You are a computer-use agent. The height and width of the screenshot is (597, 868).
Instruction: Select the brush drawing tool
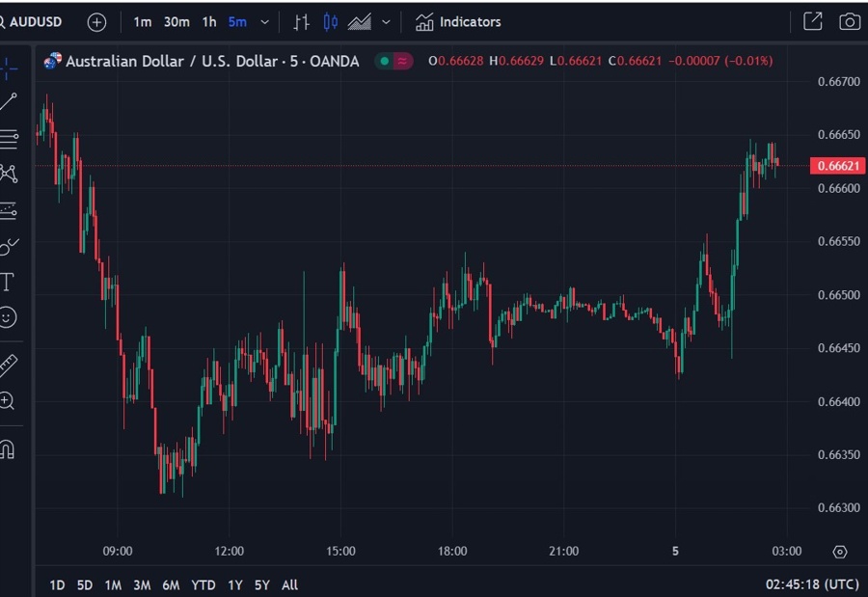click(x=9, y=247)
